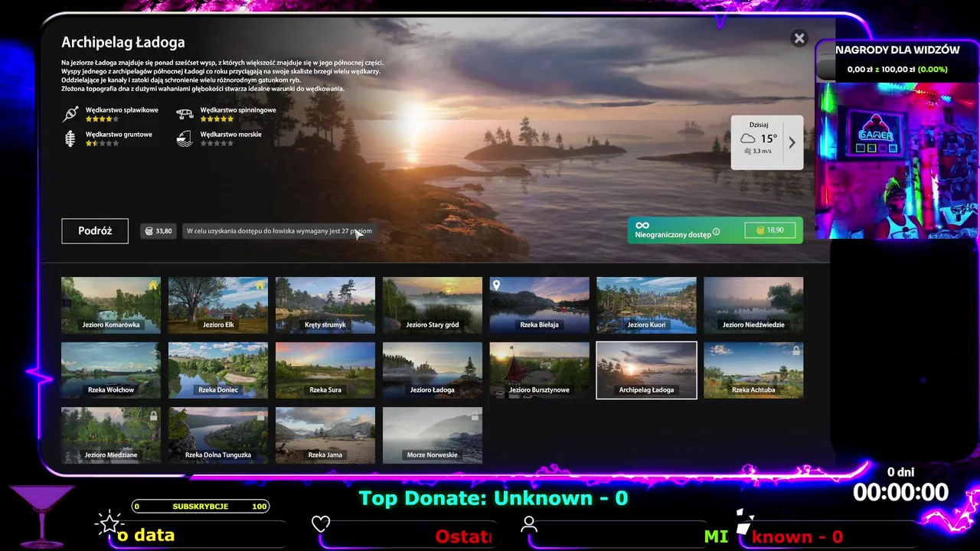Select the Rzeka Dolna Tunguzka location
Screen dimensions: 980x551
coord(218,435)
